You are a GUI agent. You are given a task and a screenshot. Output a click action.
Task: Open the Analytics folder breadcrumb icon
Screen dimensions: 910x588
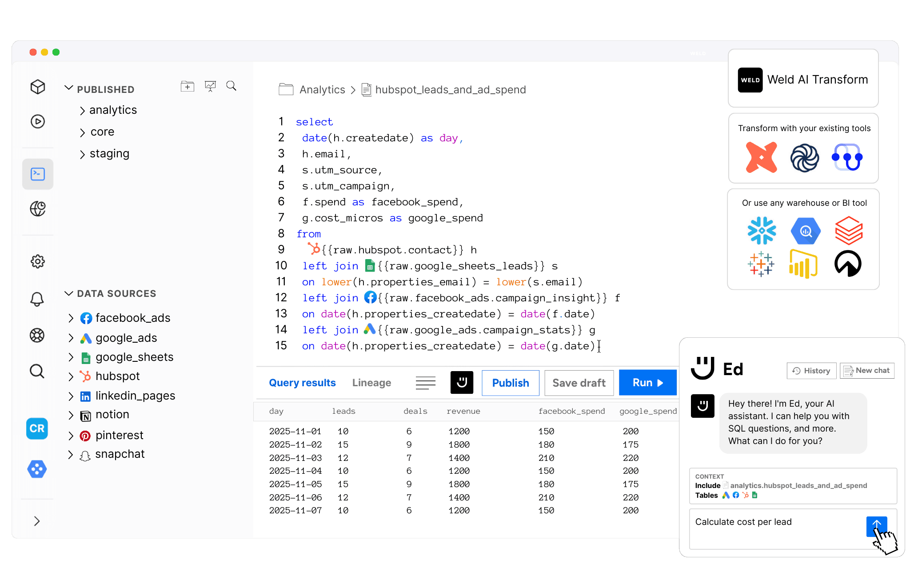click(286, 89)
